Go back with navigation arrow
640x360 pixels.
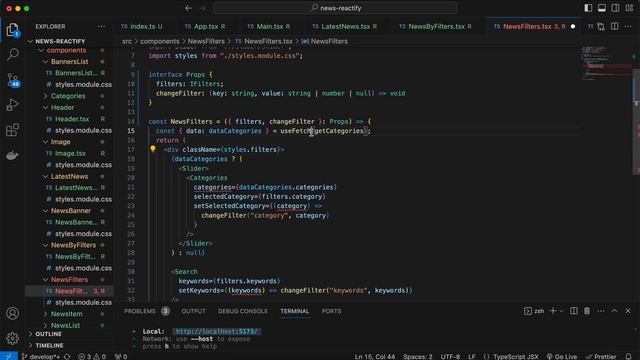click(188, 8)
